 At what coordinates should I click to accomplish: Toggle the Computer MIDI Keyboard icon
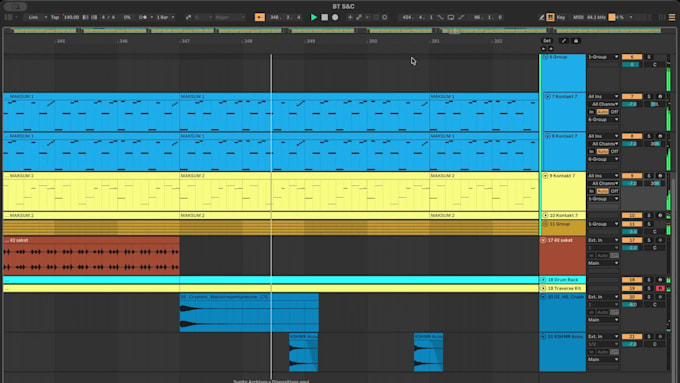[550, 17]
